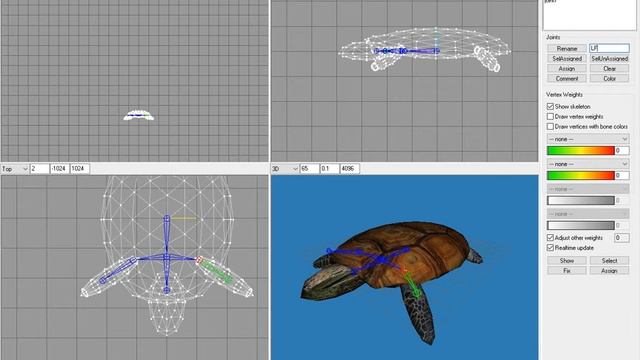Screen dimensions: 640x360
Task: Click the Rename joint button
Action: coord(567,49)
